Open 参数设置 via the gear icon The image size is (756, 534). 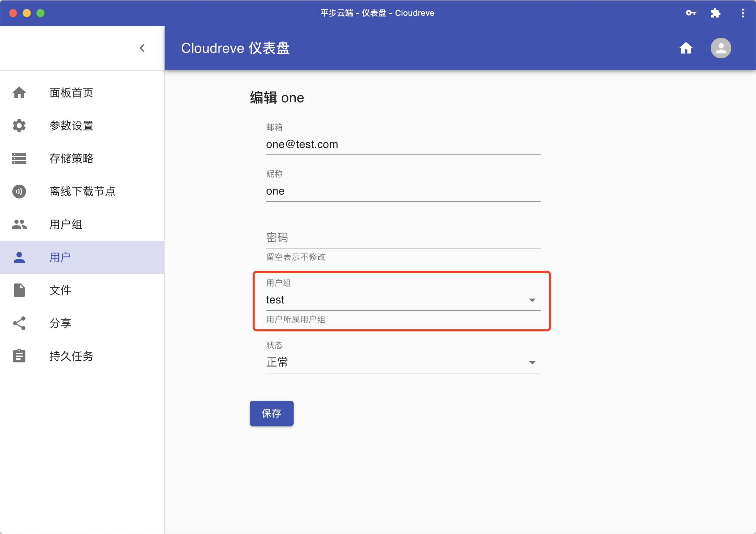[x=19, y=126]
